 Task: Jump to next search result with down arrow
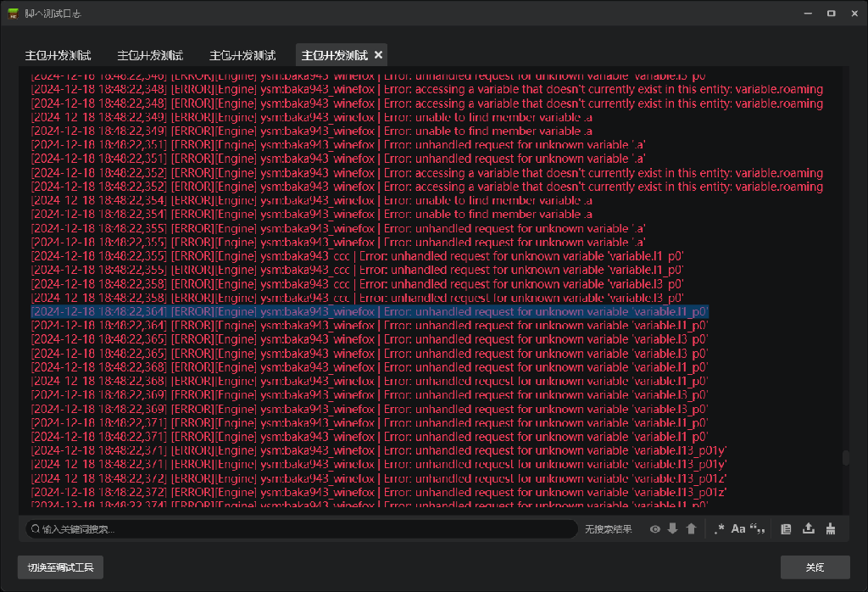click(x=673, y=529)
